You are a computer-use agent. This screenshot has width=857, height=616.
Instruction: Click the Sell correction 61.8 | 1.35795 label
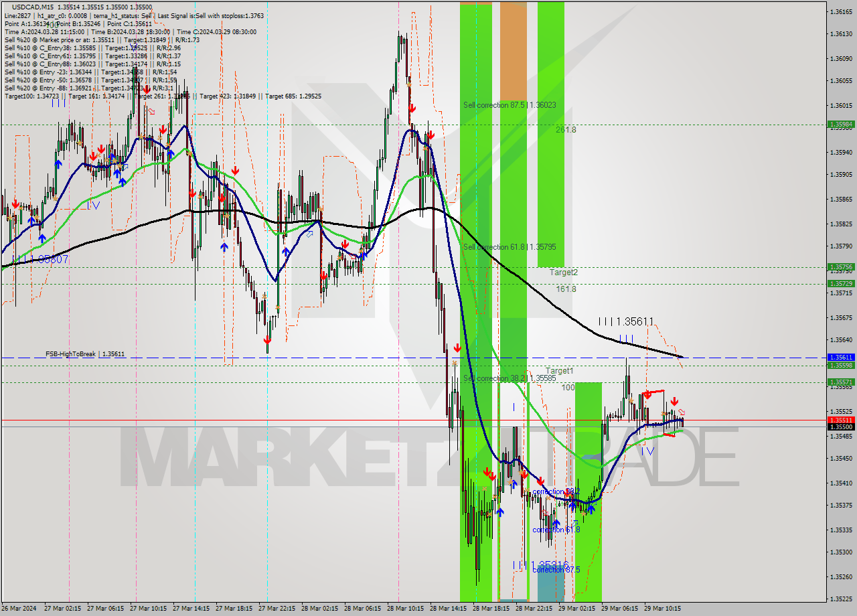510,247
